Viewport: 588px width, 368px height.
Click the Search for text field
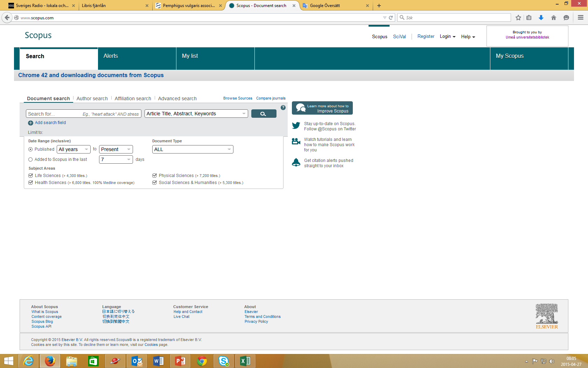tap(84, 114)
